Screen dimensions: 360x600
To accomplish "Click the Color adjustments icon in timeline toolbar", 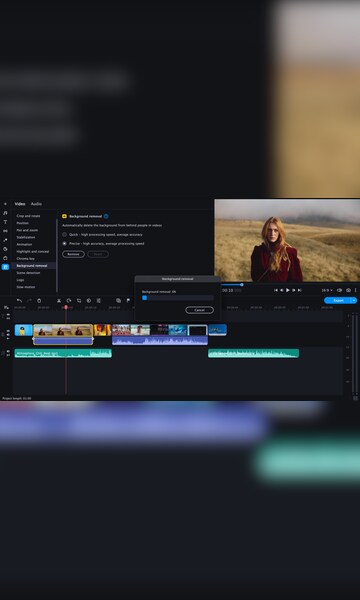I will (89, 301).
